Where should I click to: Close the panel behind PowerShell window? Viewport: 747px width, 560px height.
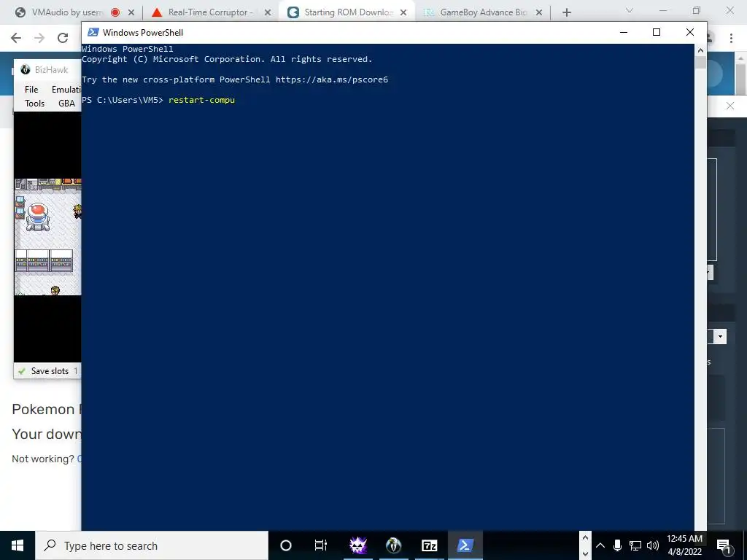(x=730, y=106)
